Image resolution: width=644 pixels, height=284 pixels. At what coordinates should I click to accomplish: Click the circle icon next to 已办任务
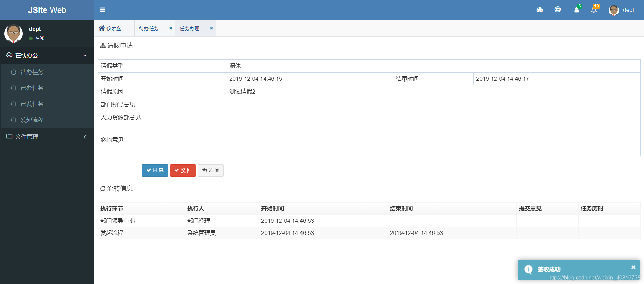click(x=14, y=88)
